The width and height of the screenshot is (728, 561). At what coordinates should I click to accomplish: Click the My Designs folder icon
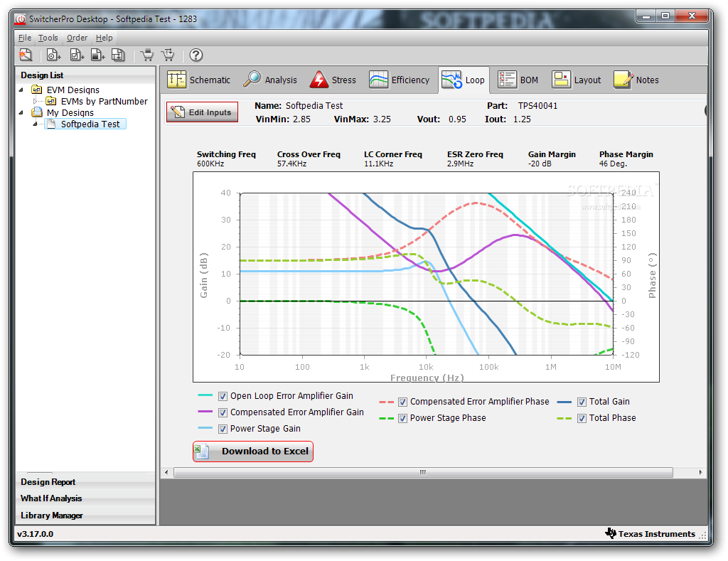[37, 112]
